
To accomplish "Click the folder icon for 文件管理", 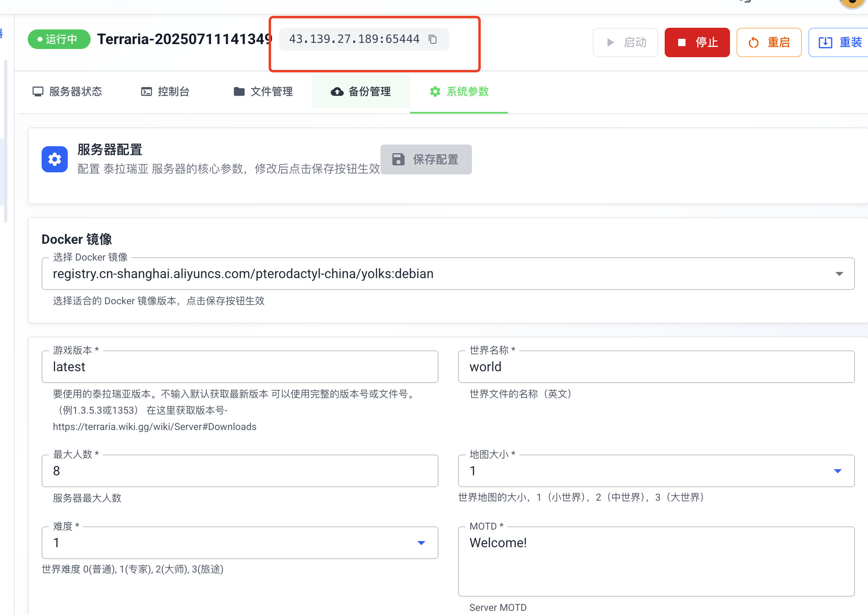I will coord(239,91).
